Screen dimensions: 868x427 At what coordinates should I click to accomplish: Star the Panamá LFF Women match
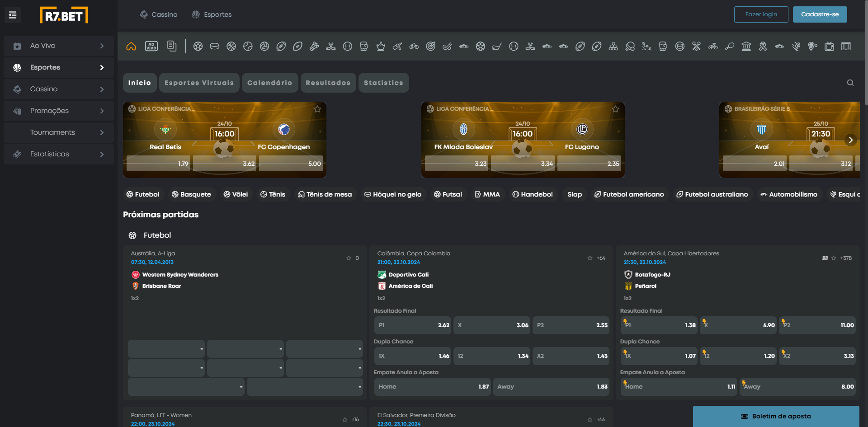pyautogui.click(x=345, y=420)
